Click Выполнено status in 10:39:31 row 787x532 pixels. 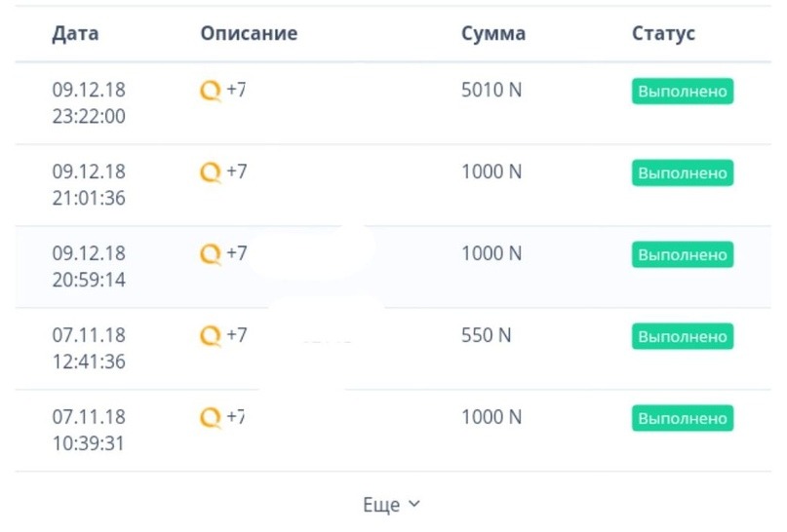682,419
